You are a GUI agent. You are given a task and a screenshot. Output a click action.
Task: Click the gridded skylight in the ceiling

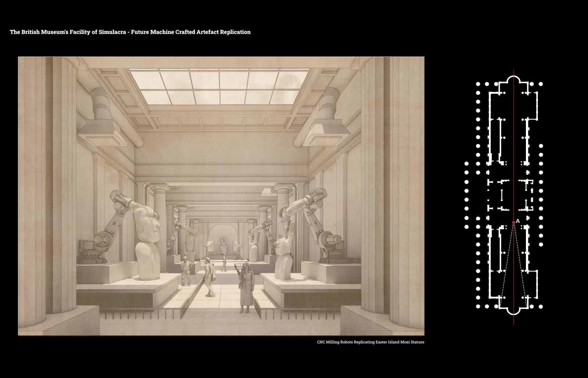[x=219, y=86]
